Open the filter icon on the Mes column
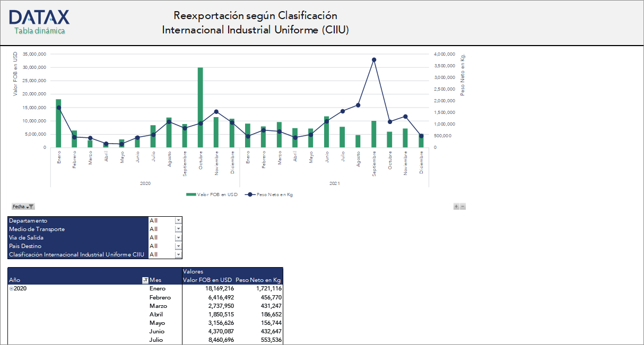644x345 pixels. point(144,279)
